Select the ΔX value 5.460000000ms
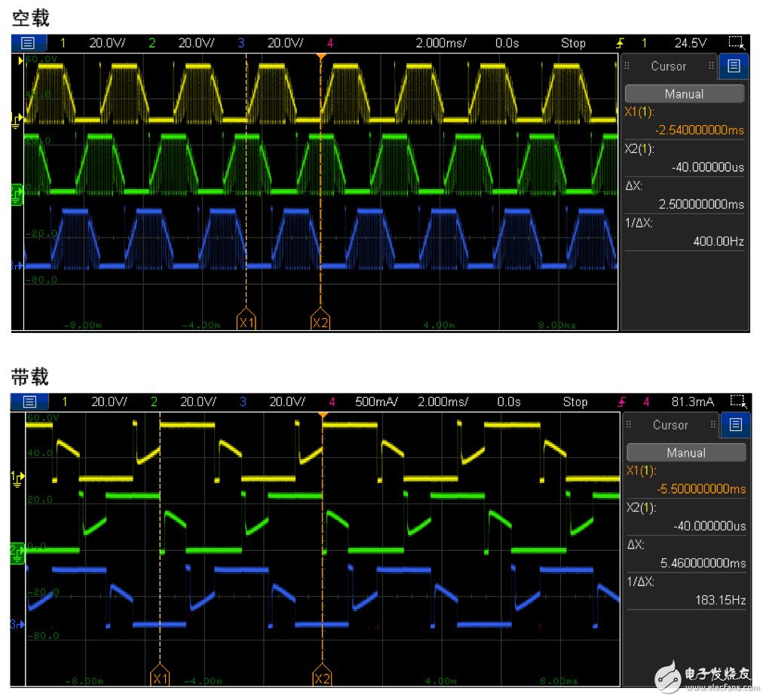 (x=703, y=563)
